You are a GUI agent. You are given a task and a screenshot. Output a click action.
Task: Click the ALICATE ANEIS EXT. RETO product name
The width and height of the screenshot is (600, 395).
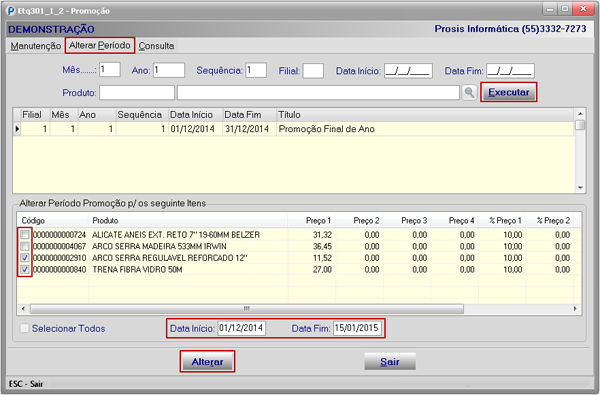176,235
